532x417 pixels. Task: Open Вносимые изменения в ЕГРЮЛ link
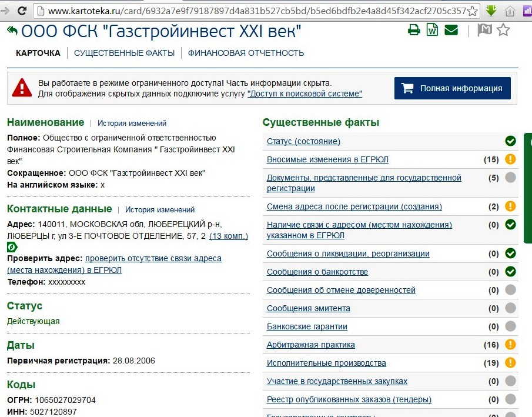pos(327,159)
